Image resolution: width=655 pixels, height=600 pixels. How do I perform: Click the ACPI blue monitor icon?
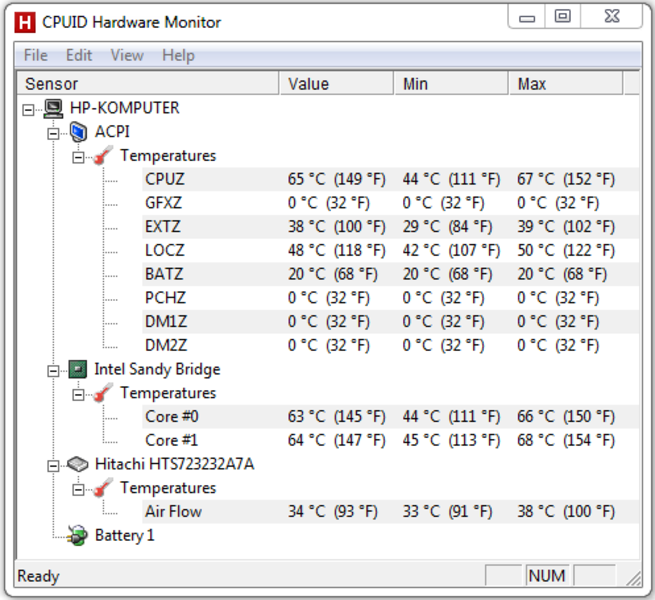(x=79, y=132)
